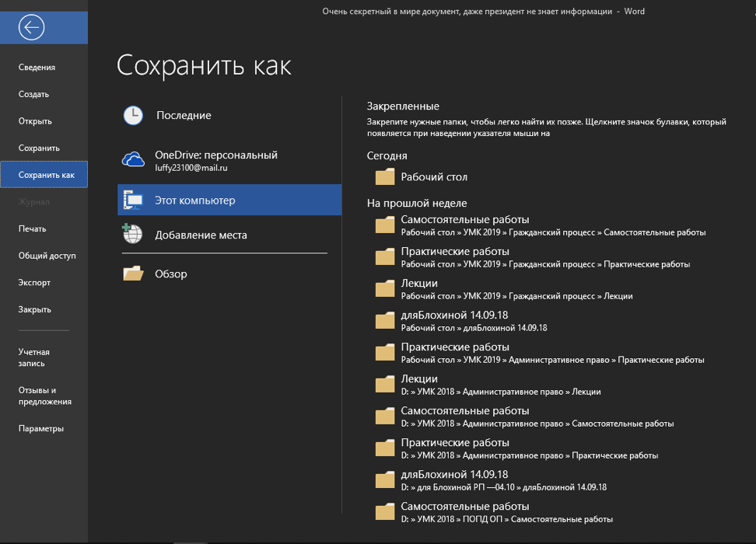Click folder icon of Рабочий стол дляБлохиной 14.09.18
The image size is (756, 544).
point(385,320)
